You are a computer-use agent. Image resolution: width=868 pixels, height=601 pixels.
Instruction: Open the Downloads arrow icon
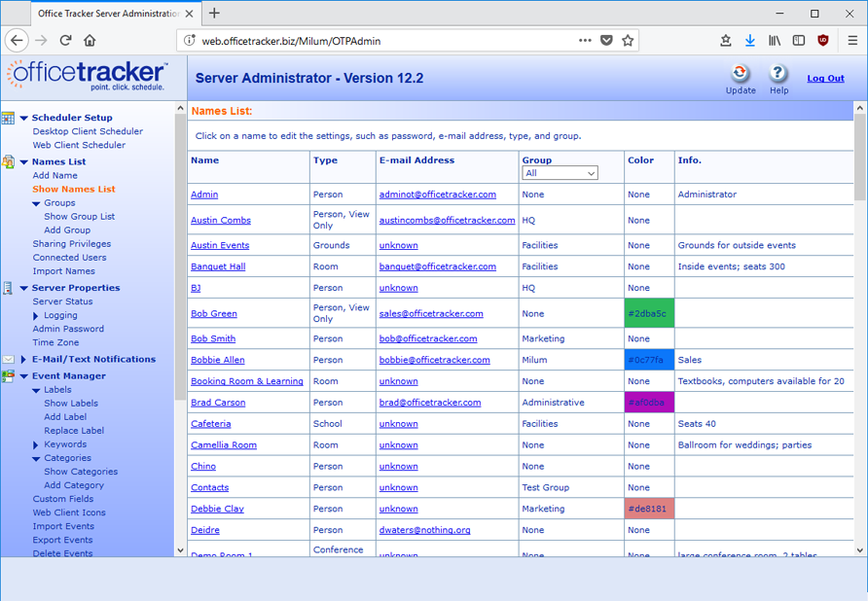[x=750, y=41]
